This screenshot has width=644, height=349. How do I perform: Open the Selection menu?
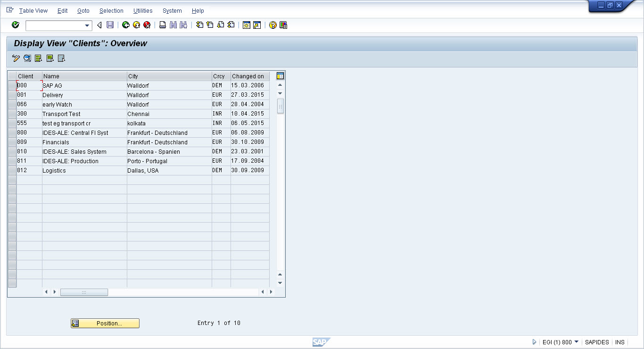pos(111,10)
